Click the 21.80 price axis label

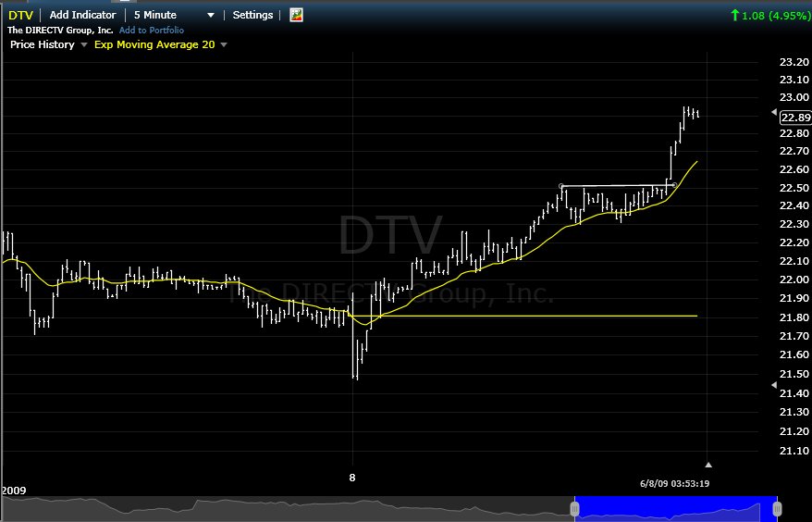(794, 317)
